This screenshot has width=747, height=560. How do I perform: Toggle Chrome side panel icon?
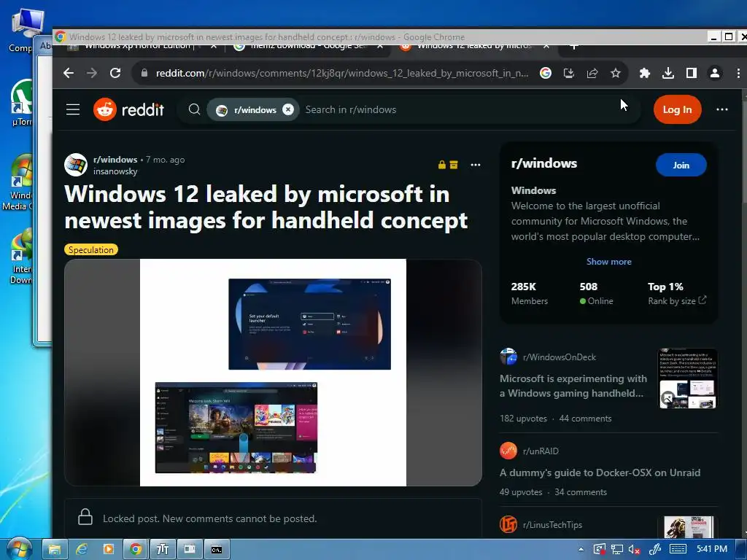[692, 73]
